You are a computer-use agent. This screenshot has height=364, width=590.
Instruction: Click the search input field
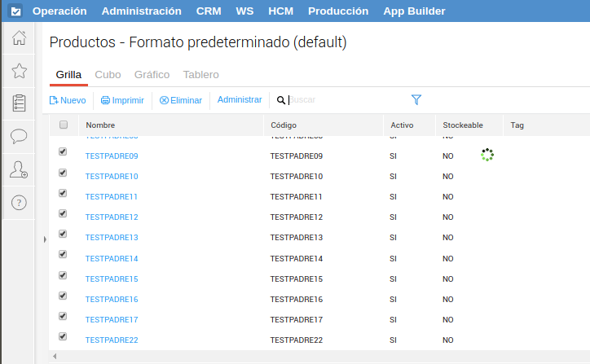coord(342,100)
